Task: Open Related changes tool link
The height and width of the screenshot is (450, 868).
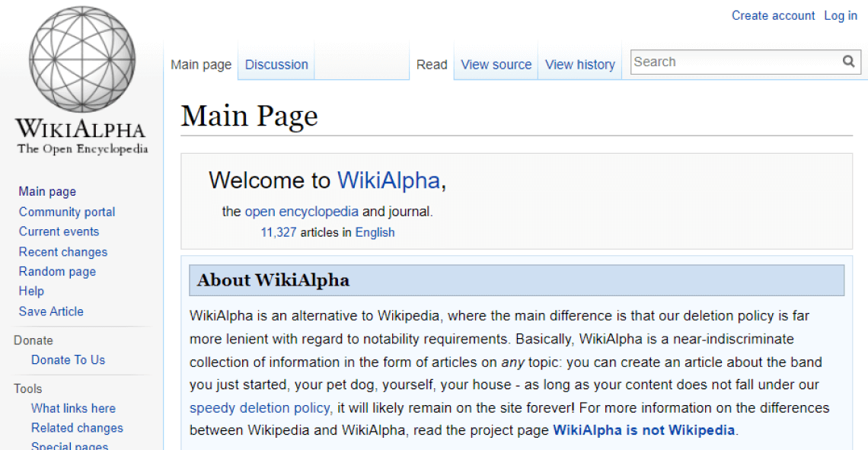Action: pyautogui.click(x=77, y=428)
